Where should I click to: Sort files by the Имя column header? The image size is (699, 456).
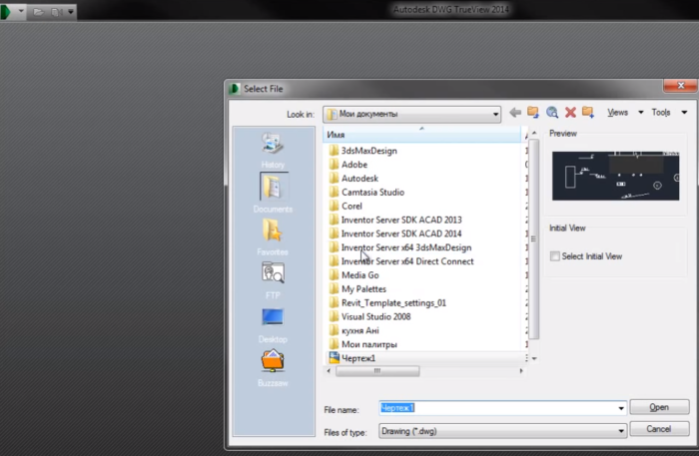422,135
